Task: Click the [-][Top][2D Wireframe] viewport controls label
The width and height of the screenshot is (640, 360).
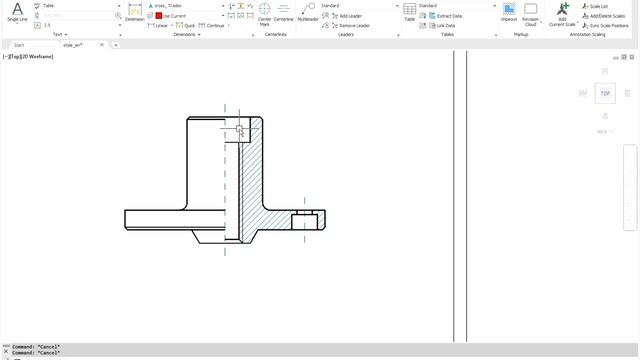Action: pyautogui.click(x=28, y=57)
